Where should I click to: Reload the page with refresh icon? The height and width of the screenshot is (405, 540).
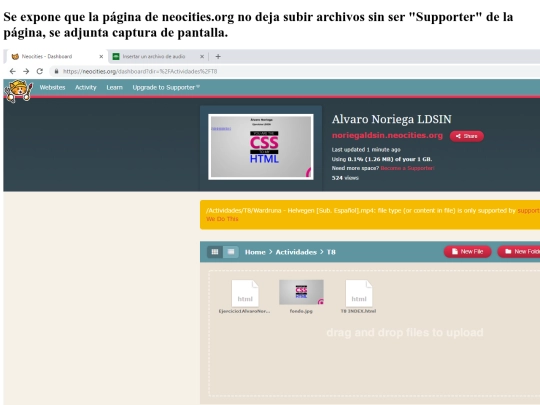[40, 71]
